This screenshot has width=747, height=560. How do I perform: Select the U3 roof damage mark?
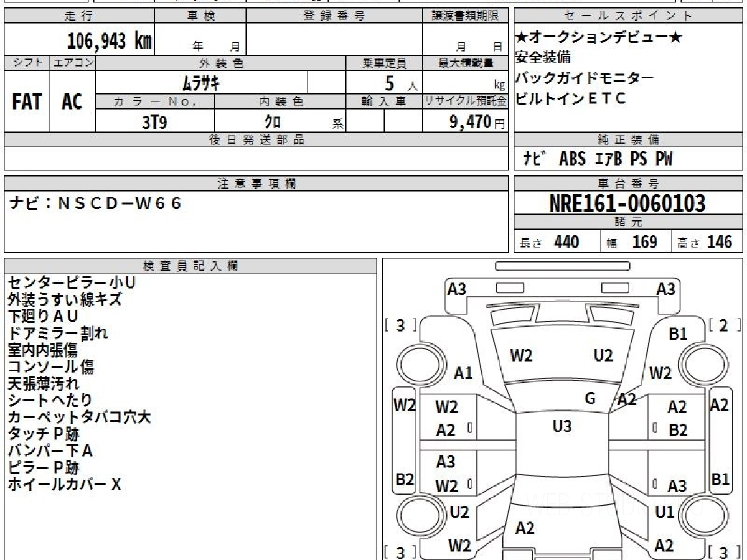pos(562,426)
